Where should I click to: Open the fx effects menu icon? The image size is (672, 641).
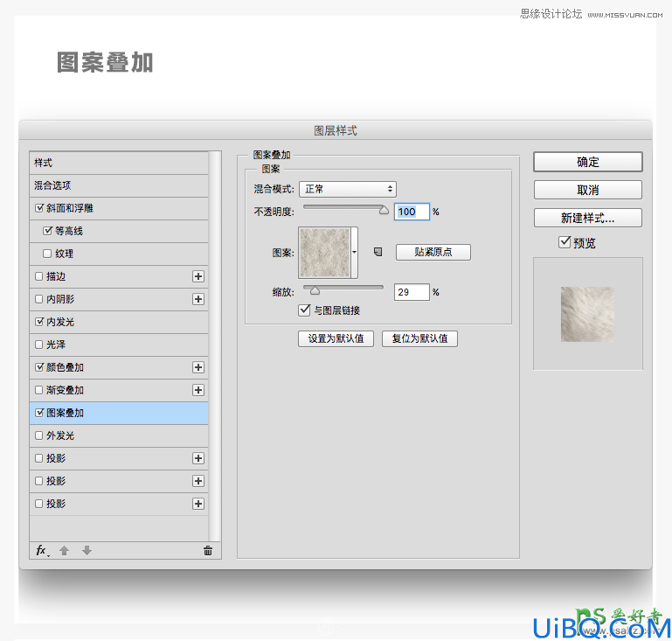(x=42, y=551)
